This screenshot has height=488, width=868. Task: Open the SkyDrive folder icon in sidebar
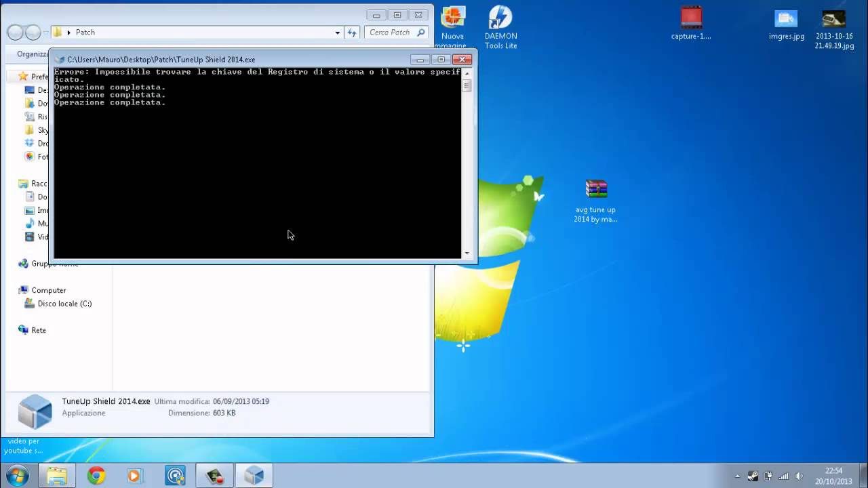[x=29, y=130]
